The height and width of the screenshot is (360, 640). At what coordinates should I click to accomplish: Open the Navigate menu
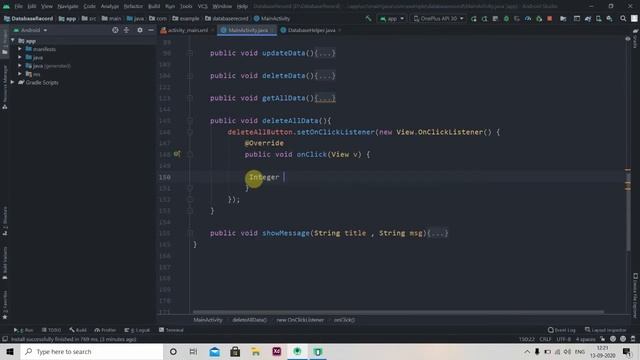pyautogui.click(x=68, y=6)
